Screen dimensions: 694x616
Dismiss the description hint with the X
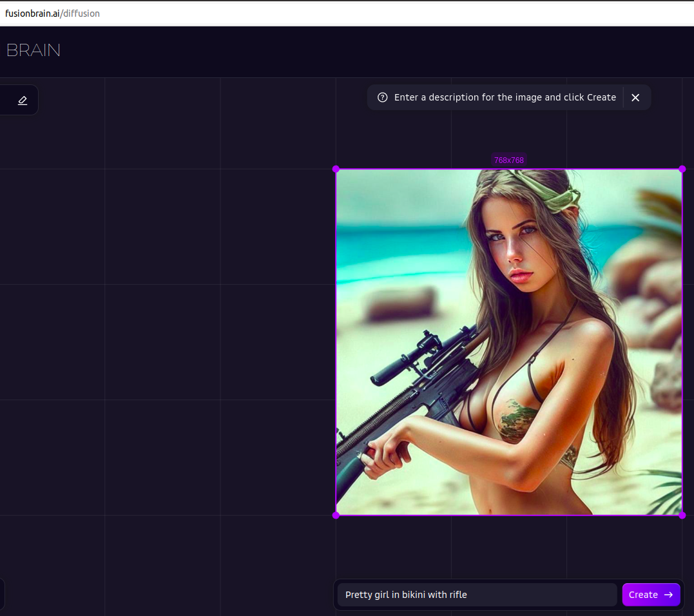pos(635,97)
